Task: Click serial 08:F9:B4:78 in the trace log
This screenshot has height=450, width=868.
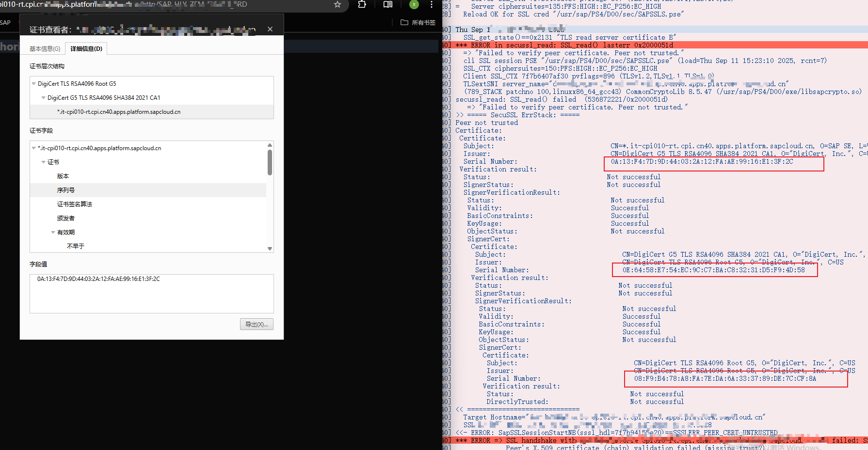Action: coord(725,379)
